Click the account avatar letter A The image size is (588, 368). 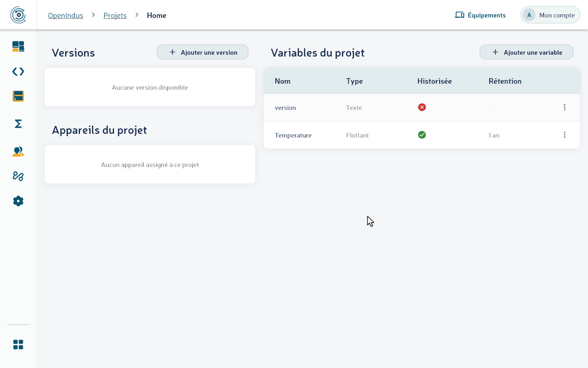[x=529, y=15]
